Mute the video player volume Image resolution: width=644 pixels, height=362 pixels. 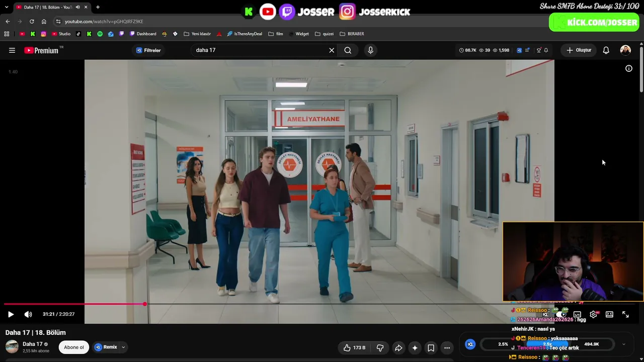(x=28, y=314)
